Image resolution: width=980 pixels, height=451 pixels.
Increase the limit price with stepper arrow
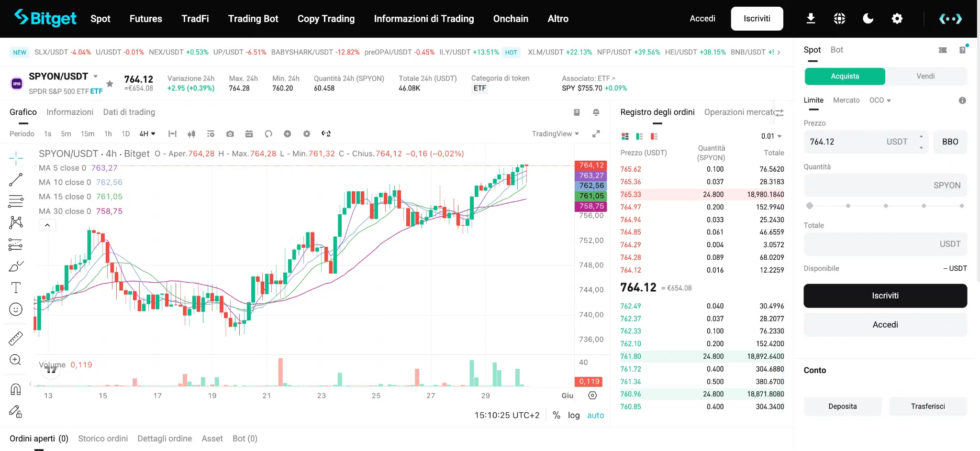coord(921,136)
